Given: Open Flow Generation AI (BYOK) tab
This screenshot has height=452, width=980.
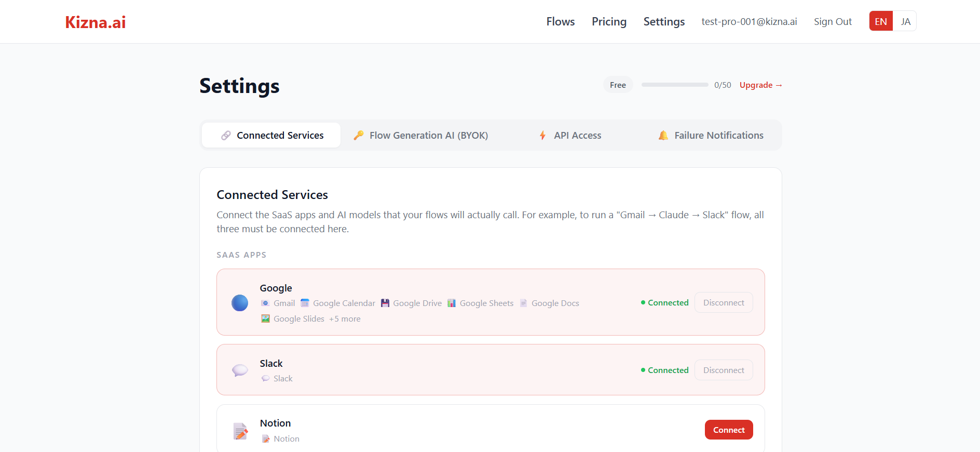Looking at the screenshot, I should 421,135.
